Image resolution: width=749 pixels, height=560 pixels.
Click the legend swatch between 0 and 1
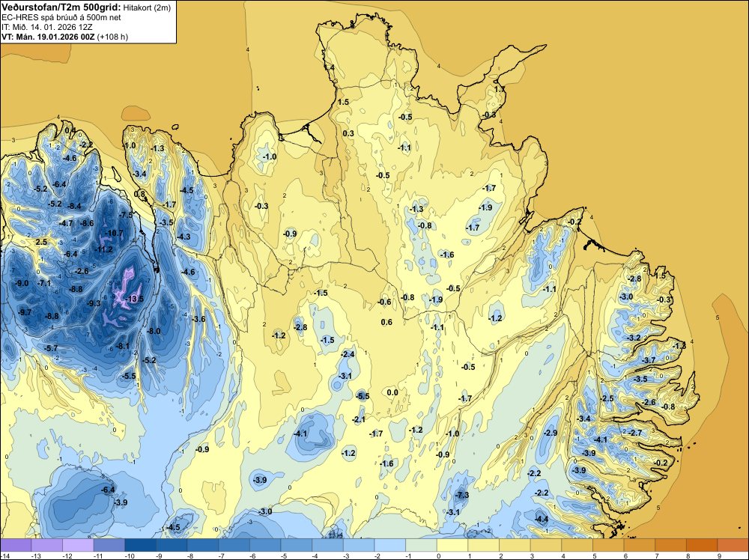tap(453, 545)
